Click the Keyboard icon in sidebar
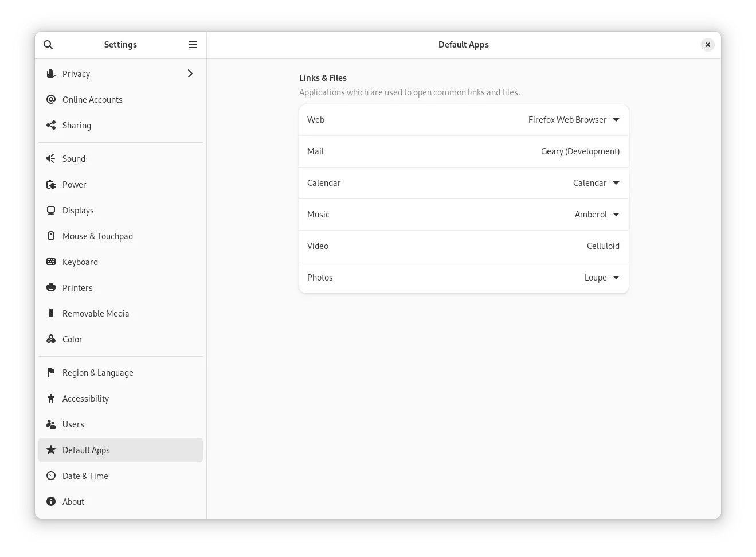Screen dimensions: 756x557 51,262
